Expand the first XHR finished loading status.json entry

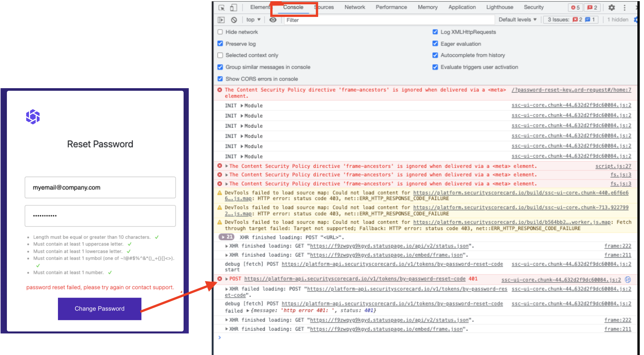[x=227, y=246]
